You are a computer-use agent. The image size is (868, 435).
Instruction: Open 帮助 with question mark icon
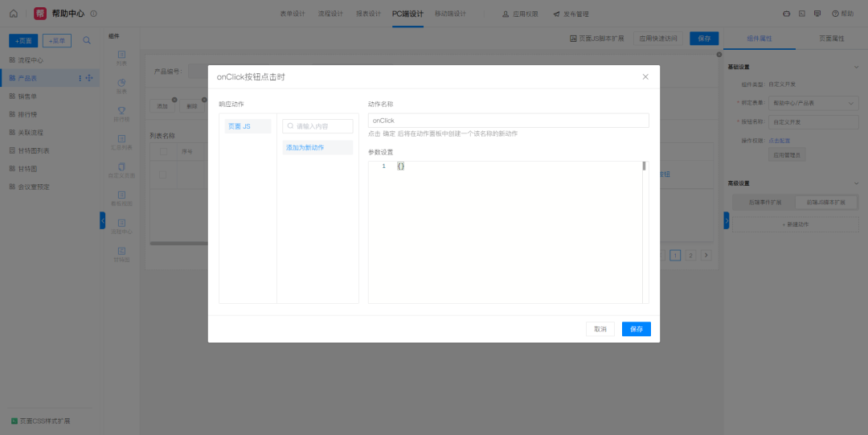pyautogui.click(x=842, y=14)
